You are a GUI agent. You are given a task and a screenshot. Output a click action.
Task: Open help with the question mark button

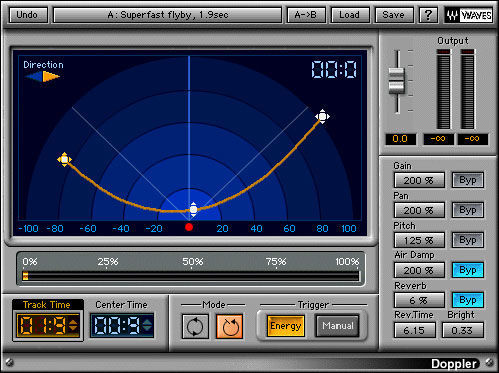coord(428,15)
